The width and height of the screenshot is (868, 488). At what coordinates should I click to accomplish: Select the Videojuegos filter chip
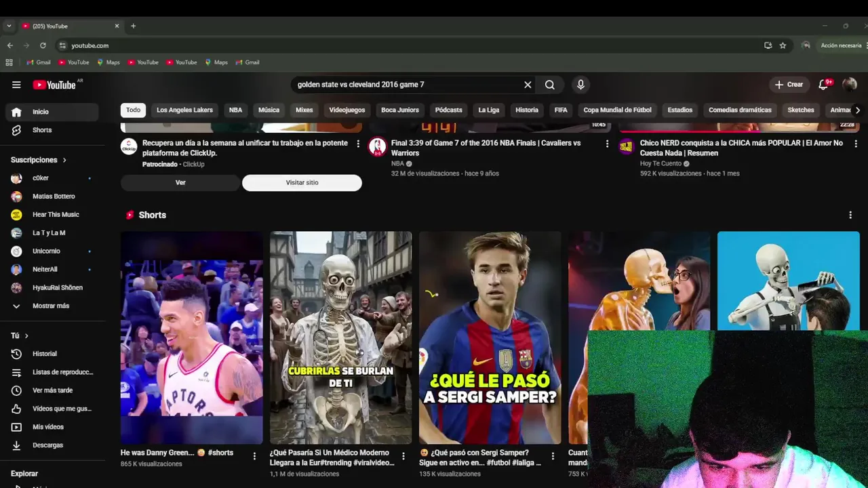(347, 110)
